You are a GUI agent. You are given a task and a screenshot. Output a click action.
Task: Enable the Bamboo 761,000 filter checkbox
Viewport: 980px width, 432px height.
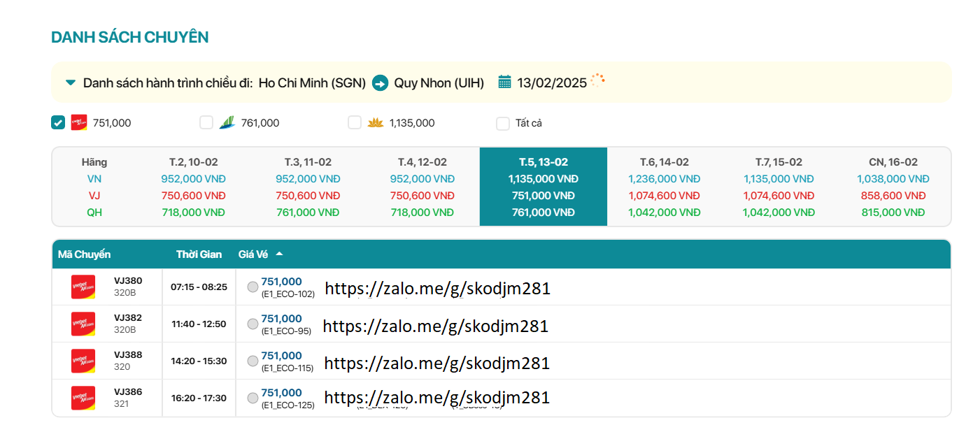(x=206, y=122)
